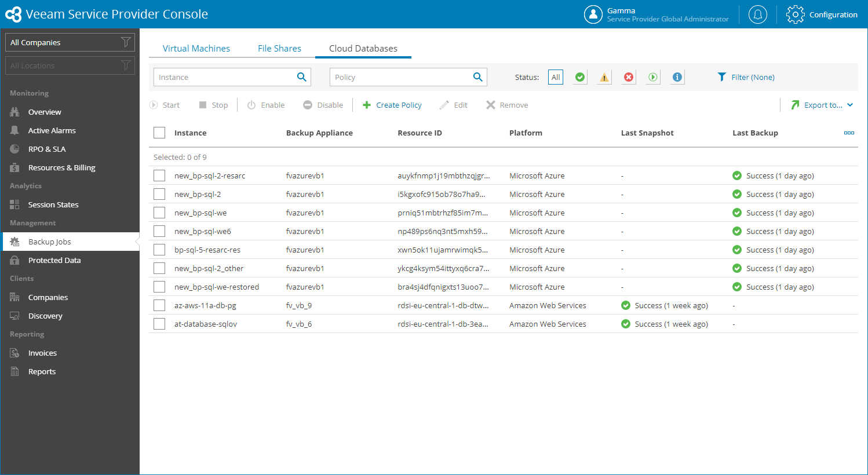Click the funnel icon beside Filter (None)
Screen dimensions: 868x475
(x=721, y=77)
